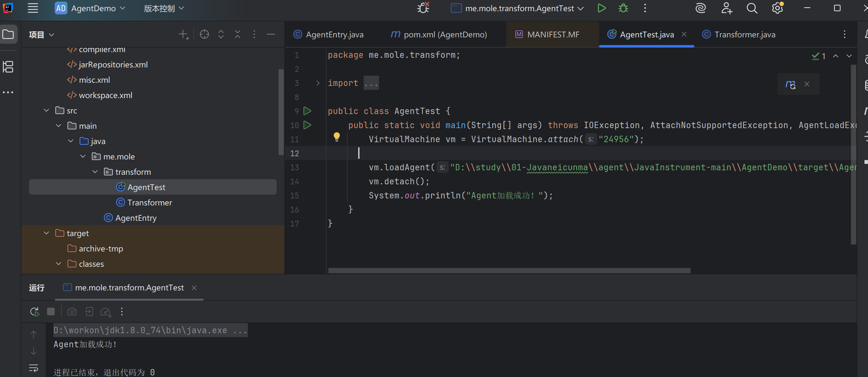Expand the folded import block
868x377 pixels.
click(x=318, y=83)
